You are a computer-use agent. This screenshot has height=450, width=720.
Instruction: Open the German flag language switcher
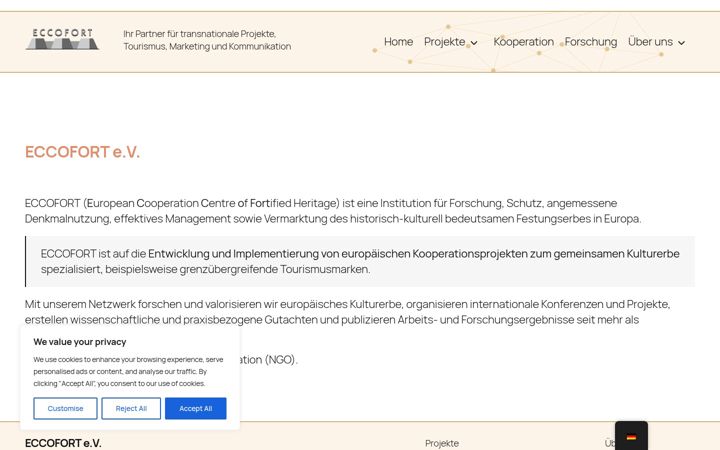[x=631, y=437]
